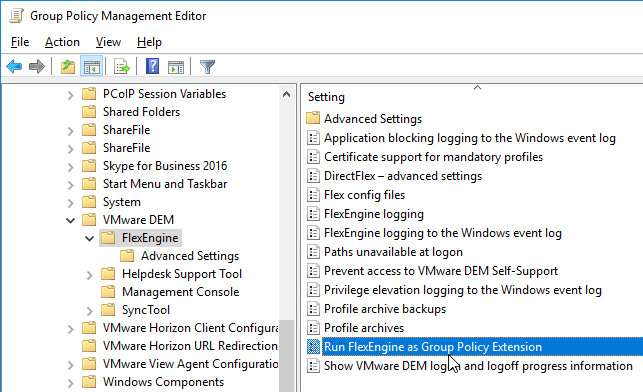Expand the PCoIP Session Variables node
This screenshot has height=392, width=643.
71,95
